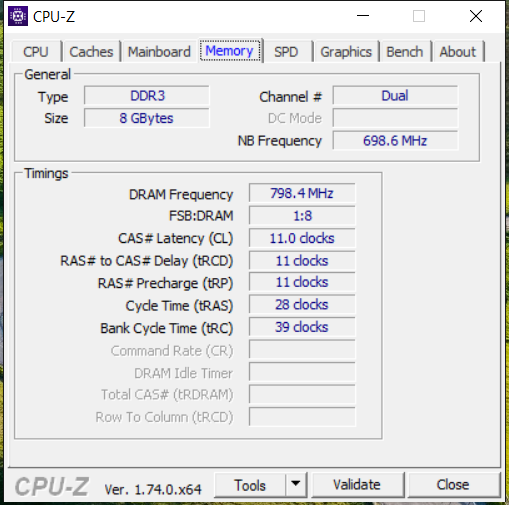The height and width of the screenshot is (505, 509).
Task: Click the tRP 11 clocks value
Action: pos(302,282)
